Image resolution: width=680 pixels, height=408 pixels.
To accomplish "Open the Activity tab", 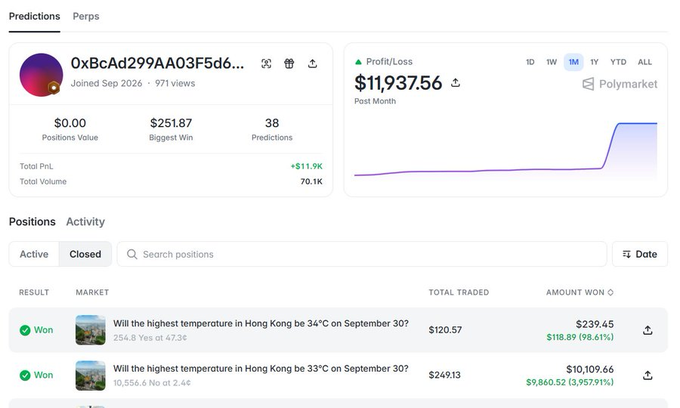I will pos(85,222).
